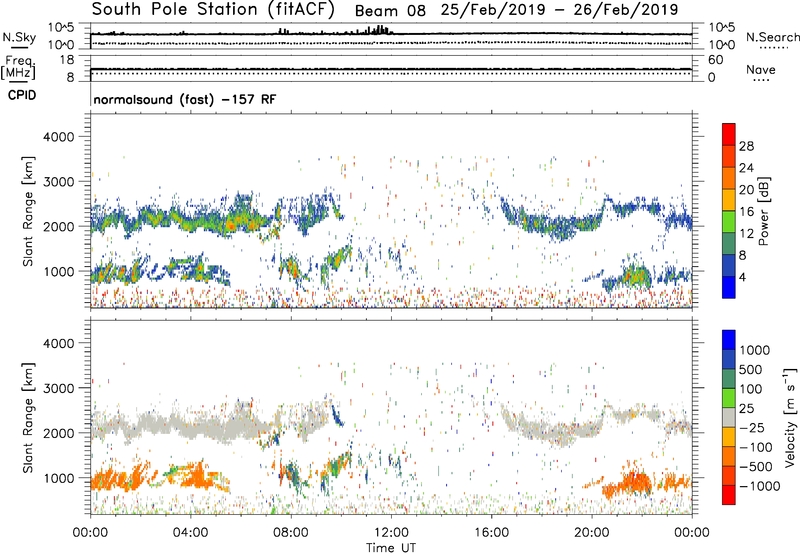Click the '28' label on the power colorbar

pyautogui.click(x=746, y=146)
